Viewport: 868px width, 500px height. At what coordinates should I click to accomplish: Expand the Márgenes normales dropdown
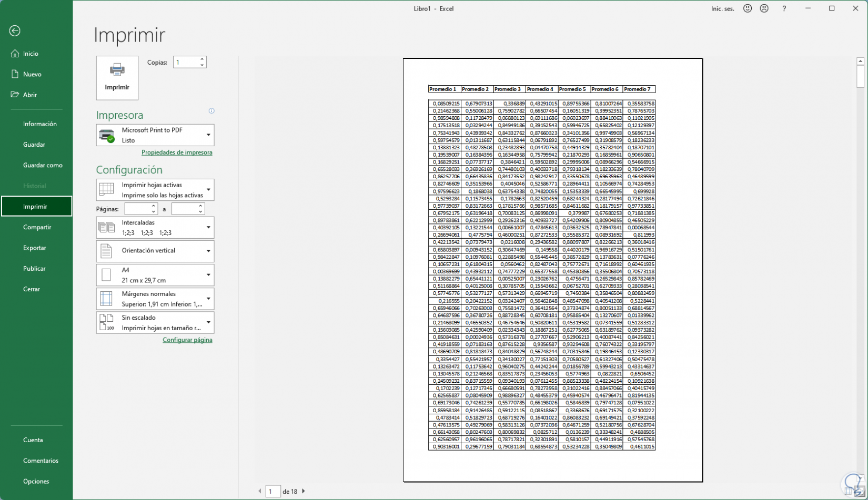155,299
